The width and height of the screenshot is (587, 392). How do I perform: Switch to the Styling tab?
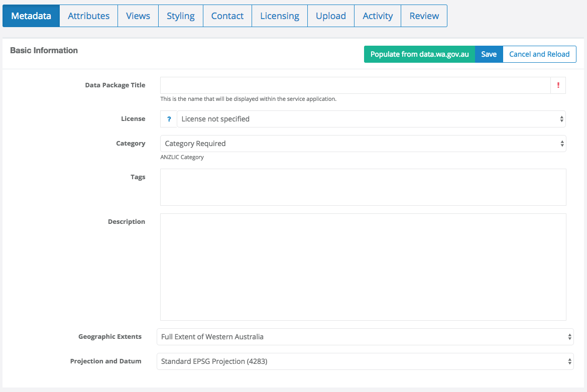tap(180, 16)
